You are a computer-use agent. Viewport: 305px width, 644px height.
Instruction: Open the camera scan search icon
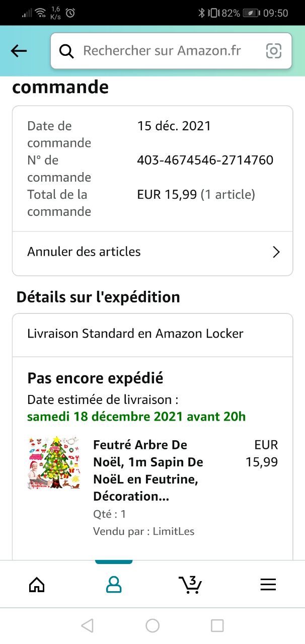coord(273,51)
